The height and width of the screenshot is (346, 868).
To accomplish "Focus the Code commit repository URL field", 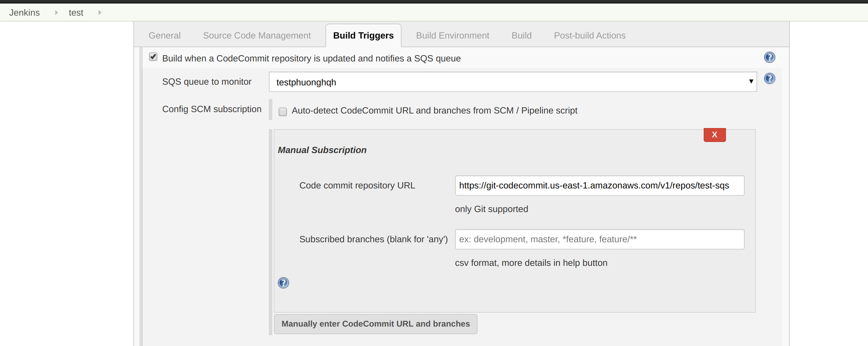I will (599, 186).
